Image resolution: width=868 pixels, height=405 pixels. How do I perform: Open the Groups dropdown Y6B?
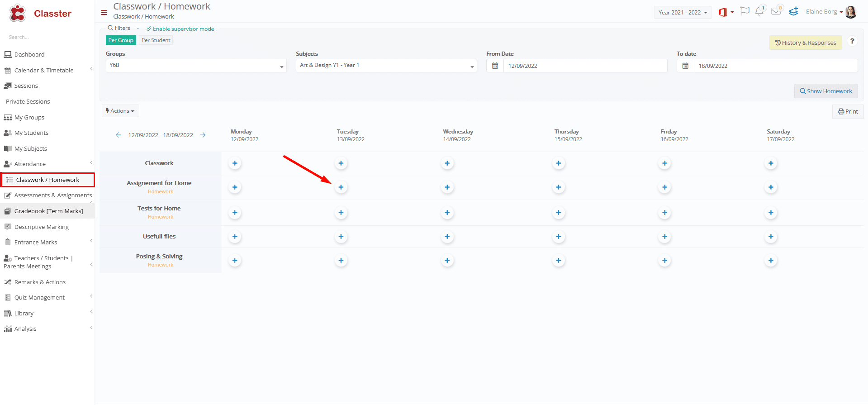[196, 66]
